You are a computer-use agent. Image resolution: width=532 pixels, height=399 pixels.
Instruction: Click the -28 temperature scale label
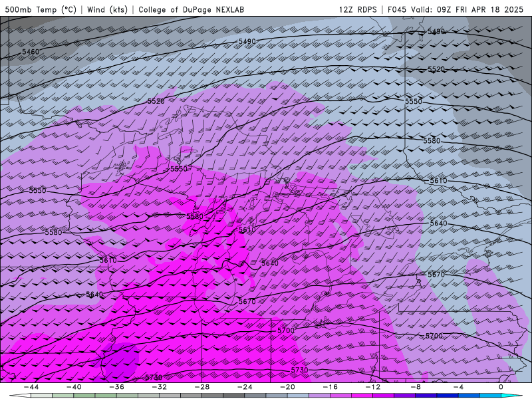coord(202,387)
